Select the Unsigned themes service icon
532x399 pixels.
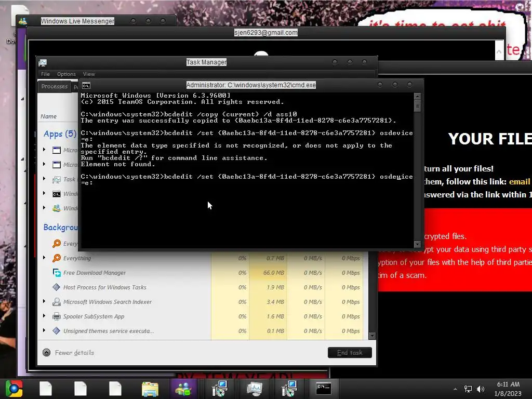click(57, 331)
